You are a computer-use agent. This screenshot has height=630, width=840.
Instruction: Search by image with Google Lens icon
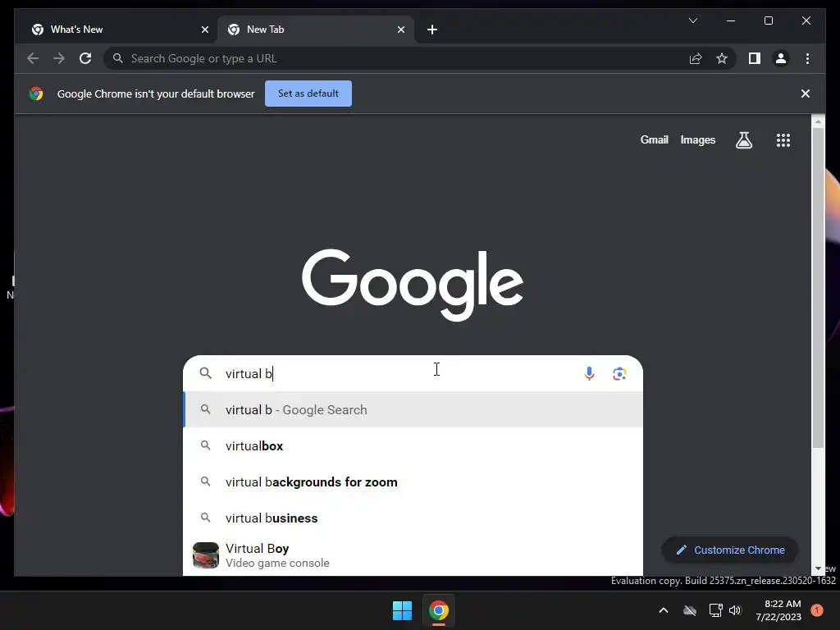tap(619, 373)
